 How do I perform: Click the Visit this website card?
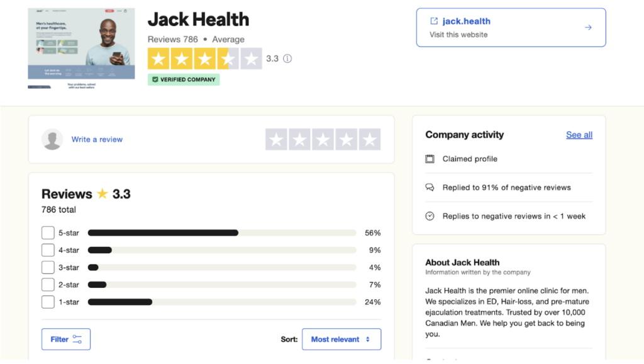pyautogui.click(x=511, y=28)
